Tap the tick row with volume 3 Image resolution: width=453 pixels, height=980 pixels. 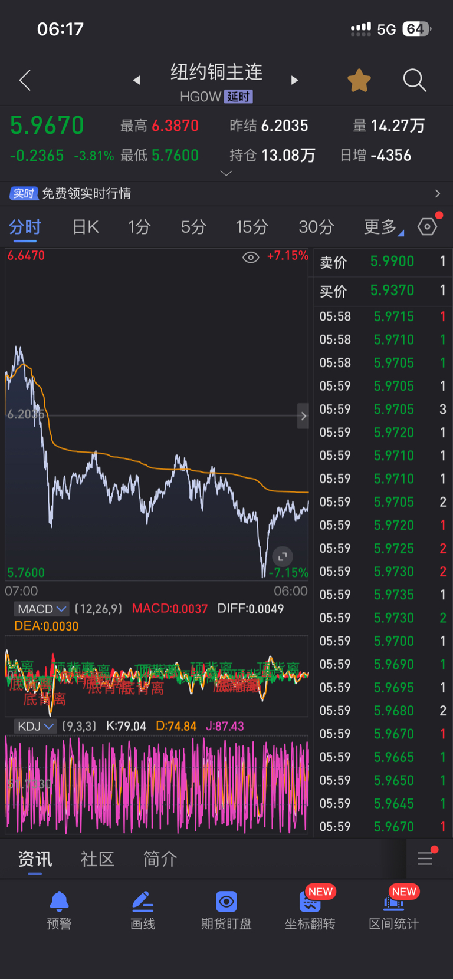(x=383, y=409)
